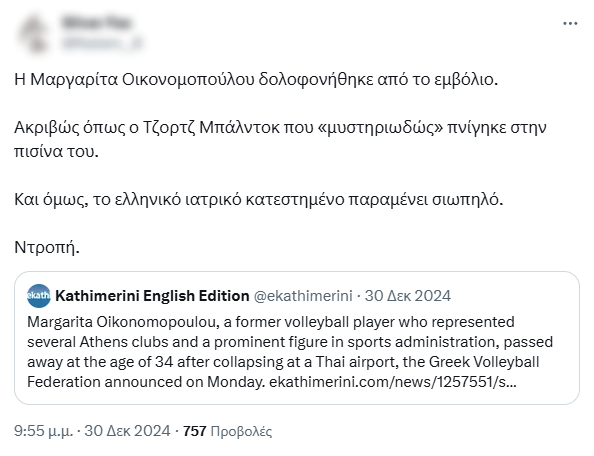The height and width of the screenshot is (456, 594).
Task: Open the three-dot more options menu
Action: [x=570, y=23]
